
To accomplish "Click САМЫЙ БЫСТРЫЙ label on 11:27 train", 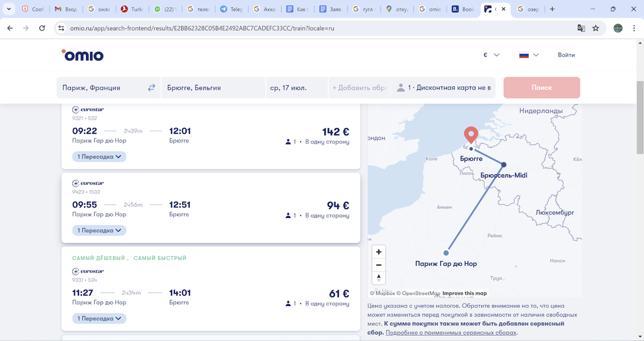I will click(x=160, y=258).
